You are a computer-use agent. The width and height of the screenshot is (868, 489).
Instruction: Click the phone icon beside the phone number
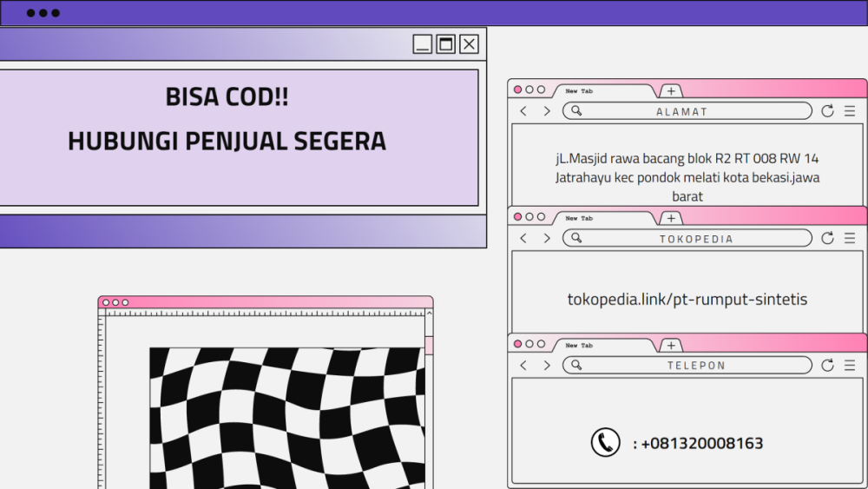click(605, 443)
